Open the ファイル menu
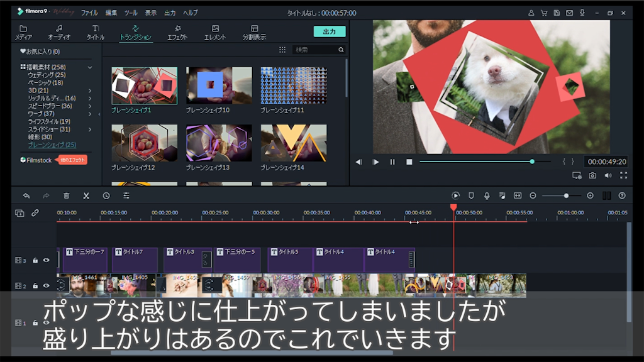This screenshot has height=362, width=644. coord(89,13)
